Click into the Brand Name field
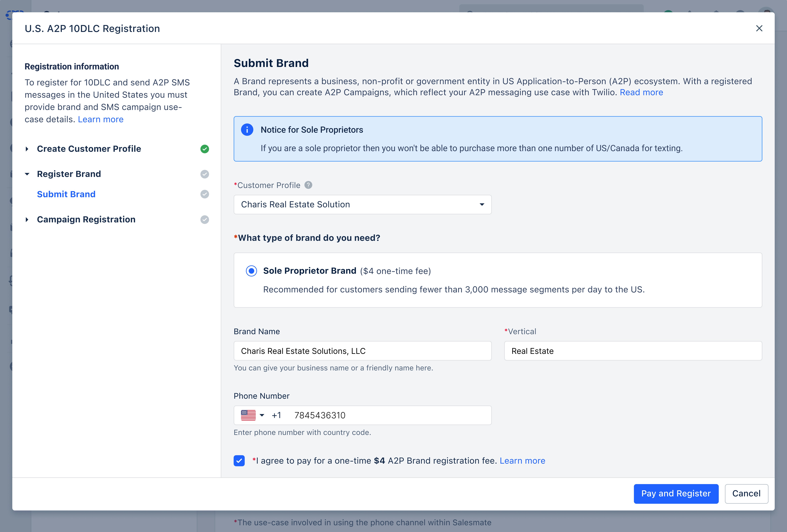The width and height of the screenshot is (787, 532). [x=362, y=351]
